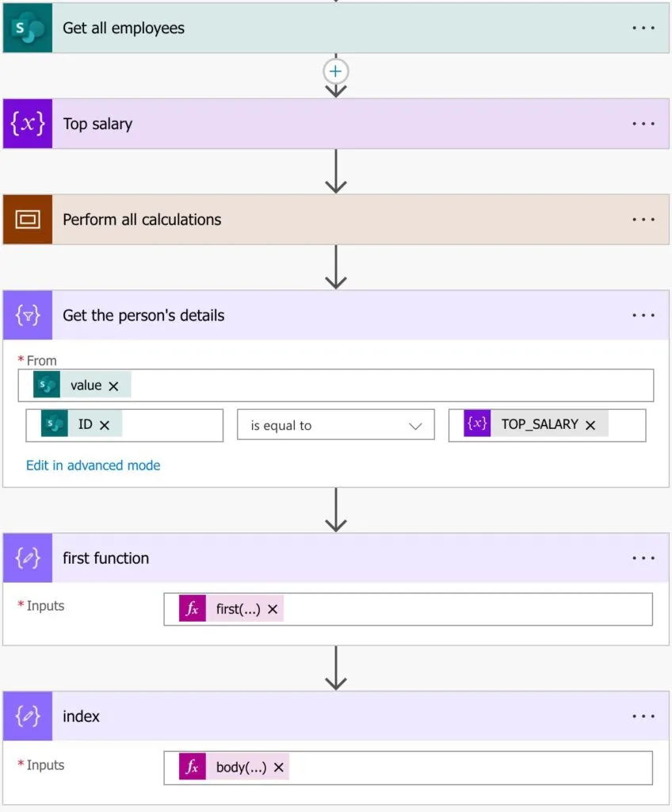This screenshot has height=812, width=672.
Task: Insert a new step with the plus button
Action: point(336,71)
